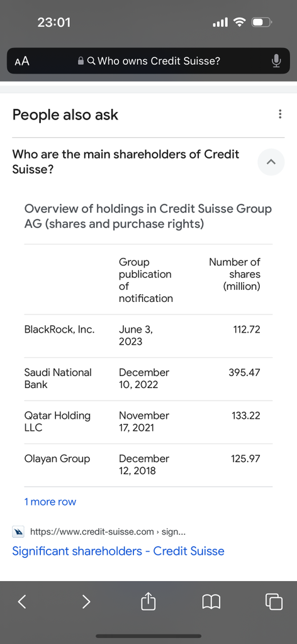Tap the credit-suisse.com URL breadcrumb

(x=108, y=532)
